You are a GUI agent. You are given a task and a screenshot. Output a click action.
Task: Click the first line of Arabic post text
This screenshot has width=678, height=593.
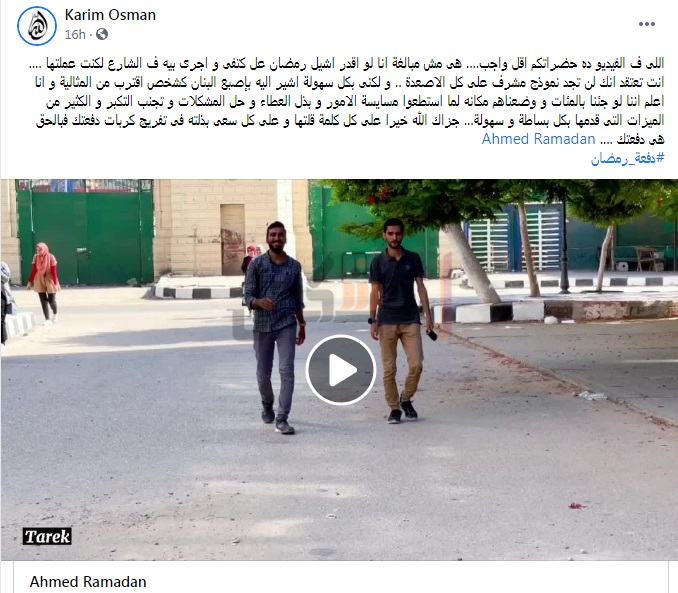pos(346,64)
